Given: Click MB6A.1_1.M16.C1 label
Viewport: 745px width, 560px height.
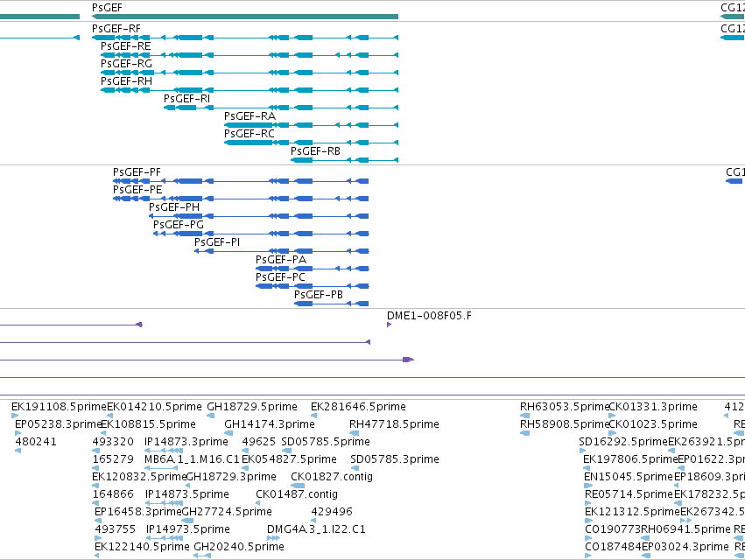Looking at the screenshot, I should tap(192, 459).
